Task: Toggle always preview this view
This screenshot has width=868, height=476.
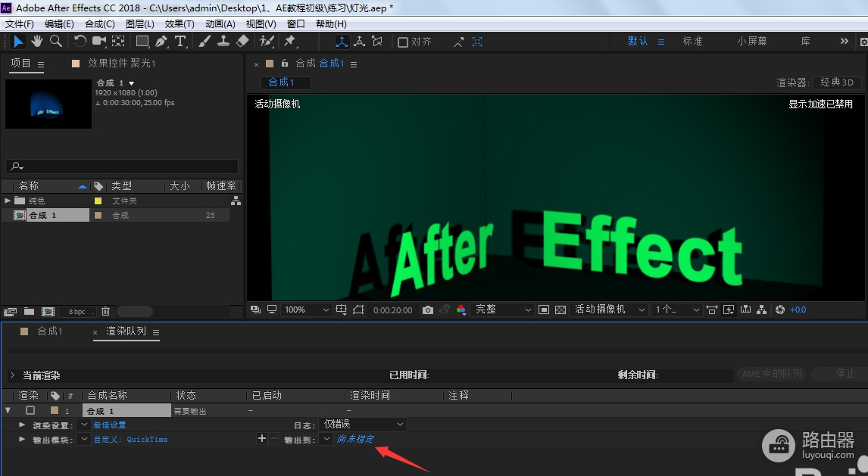Action: pos(255,310)
